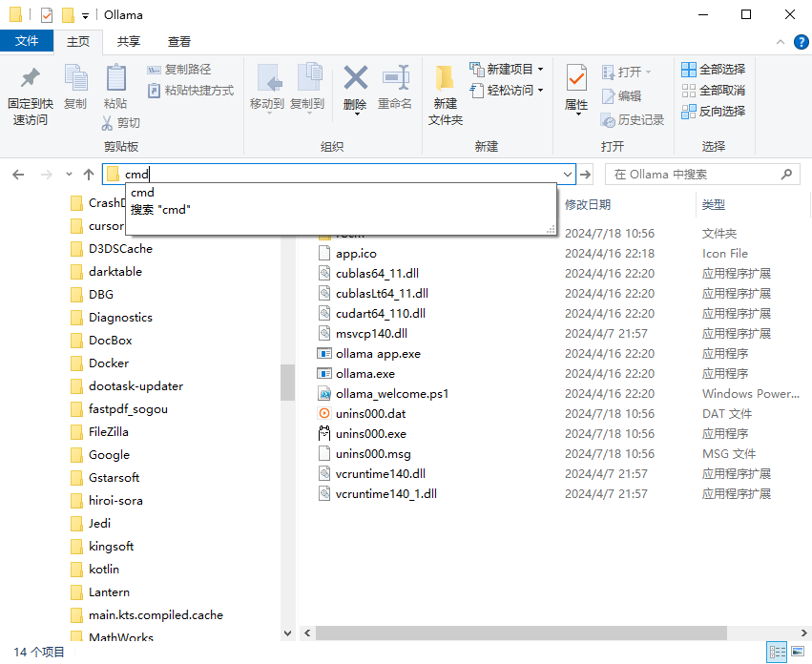
Task: Open the File (文件) tab
Action: click(27, 41)
